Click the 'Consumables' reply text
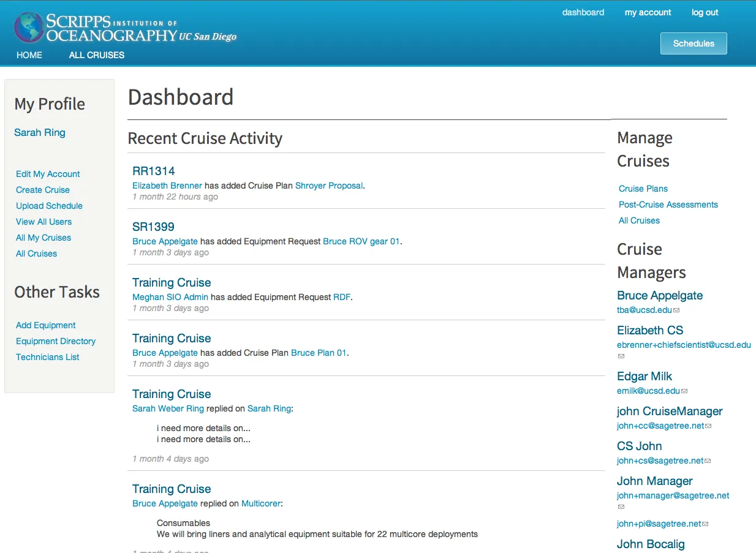Viewport: 756px width, 553px height. pos(183,523)
